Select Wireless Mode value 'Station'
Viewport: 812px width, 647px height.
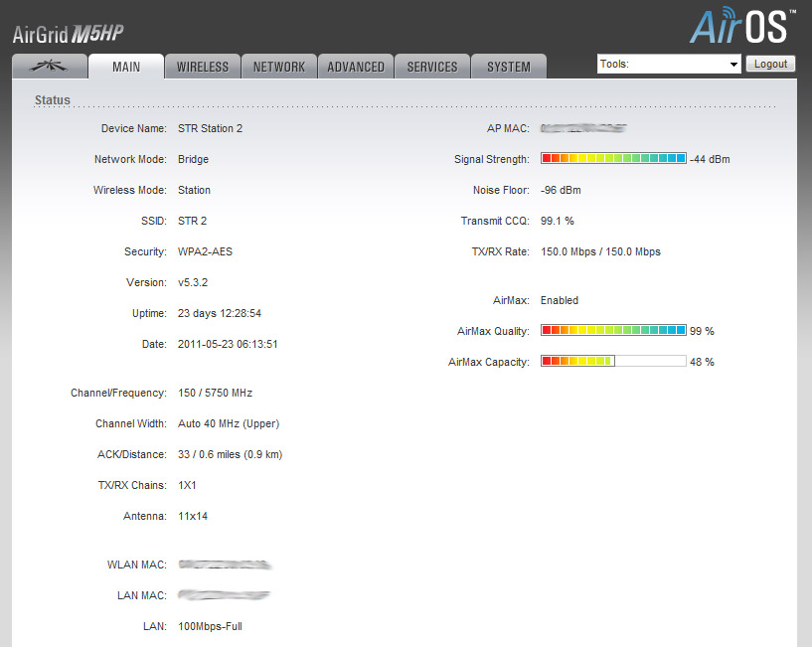coord(194,190)
